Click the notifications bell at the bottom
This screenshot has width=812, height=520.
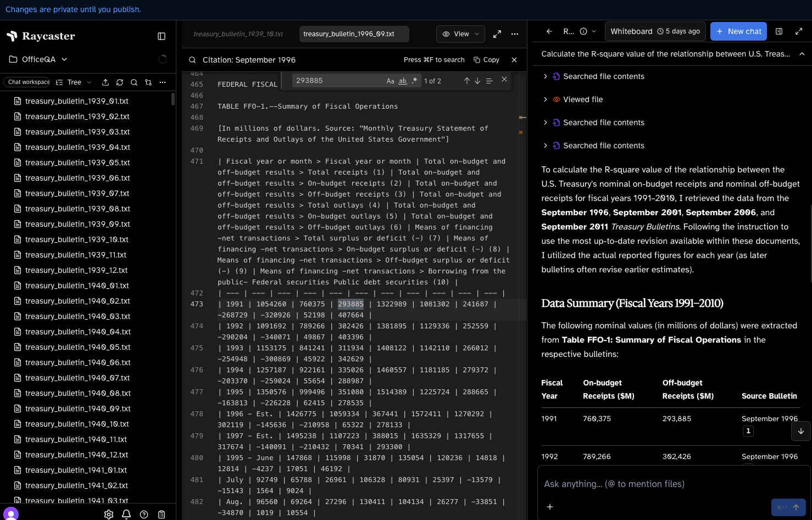point(126,514)
